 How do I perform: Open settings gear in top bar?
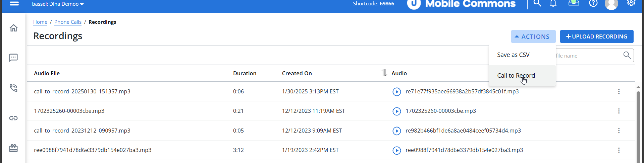click(x=631, y=3)
